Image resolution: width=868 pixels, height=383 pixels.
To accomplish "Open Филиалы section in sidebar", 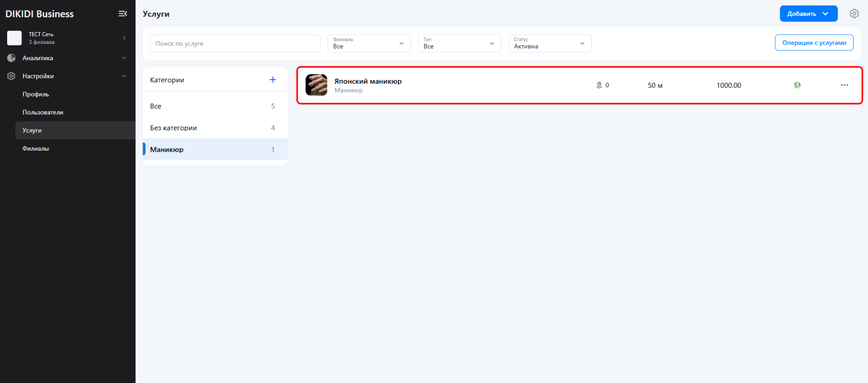I will point(36,149).
